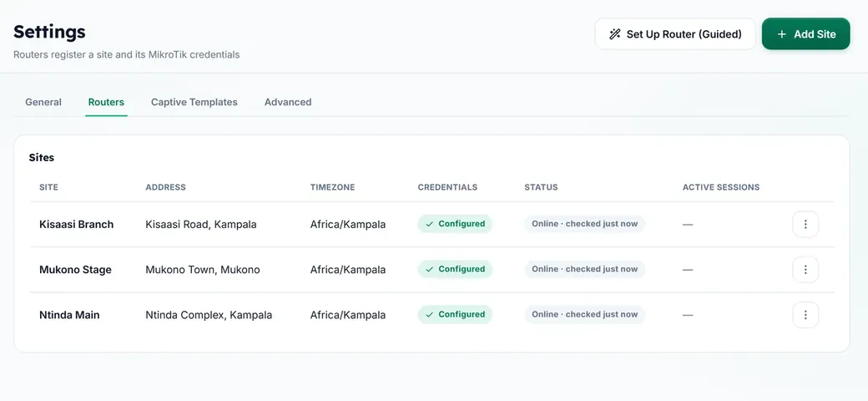Viewport: 868px width, 401px height.
Task: Click Configured badge in Mukono Stage row
Action: click(x=455, y=269)
